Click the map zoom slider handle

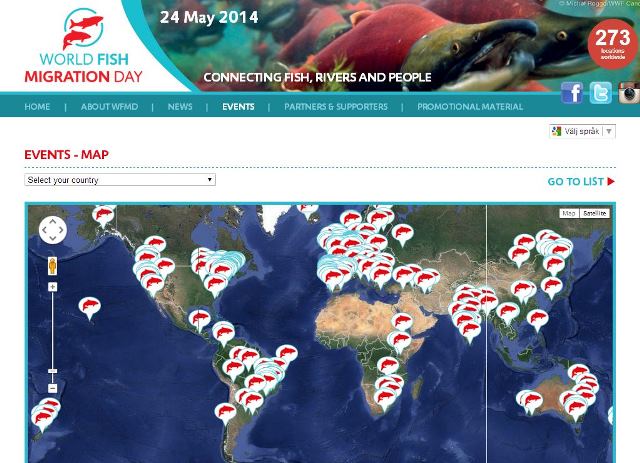point(52,371)
